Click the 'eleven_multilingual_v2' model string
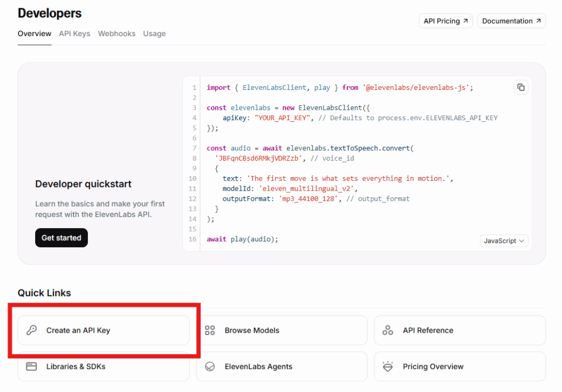 tap(306, 188)
